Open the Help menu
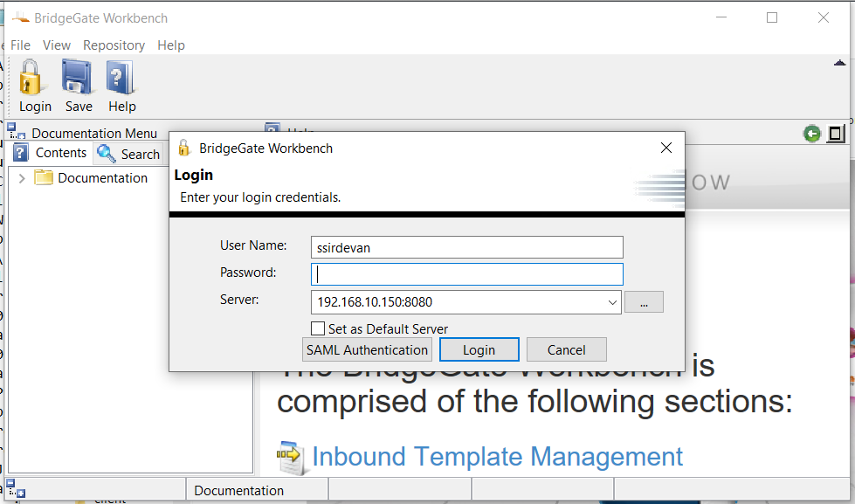Viewport: 855px width, 504px height. (x=171, y=45)
